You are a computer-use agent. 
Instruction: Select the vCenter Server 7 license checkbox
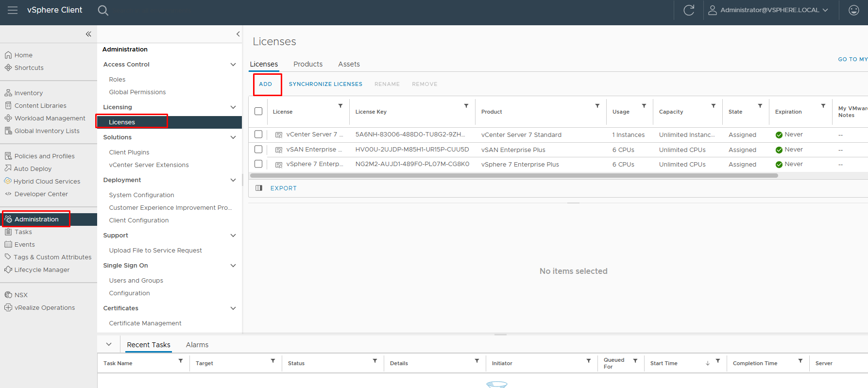point(258,135)
